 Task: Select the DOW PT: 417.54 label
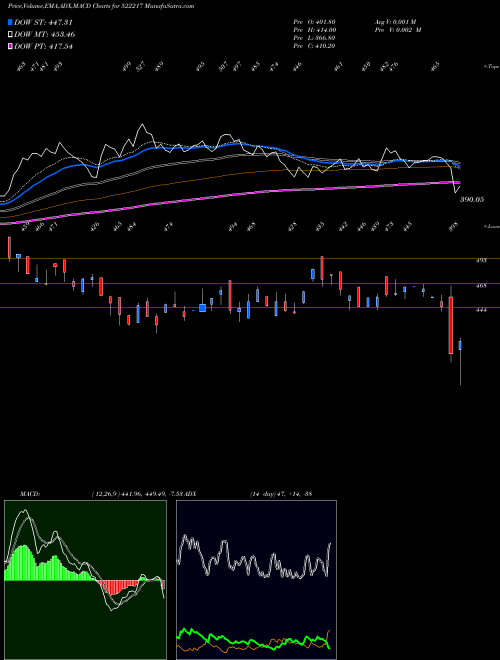tap(43, 46)
